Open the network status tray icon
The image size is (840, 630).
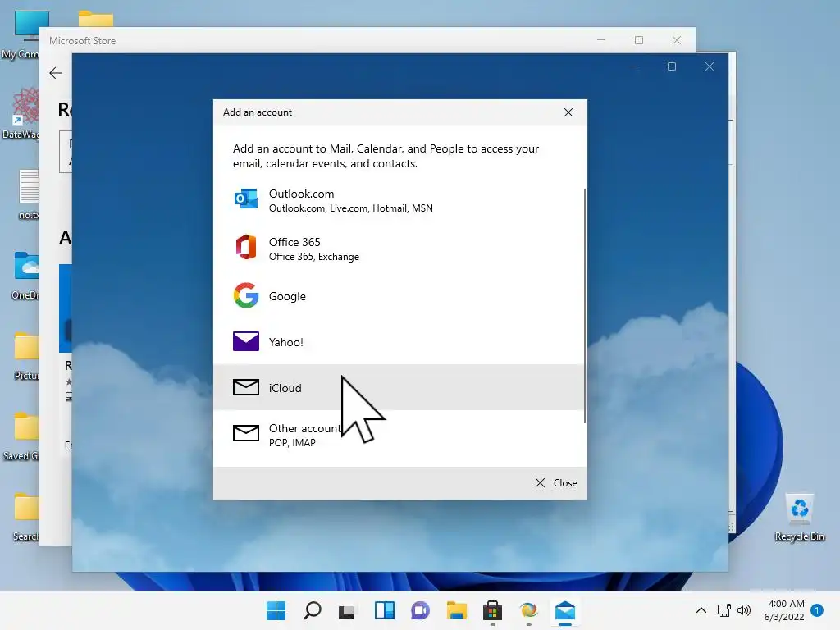coord(724,610)
